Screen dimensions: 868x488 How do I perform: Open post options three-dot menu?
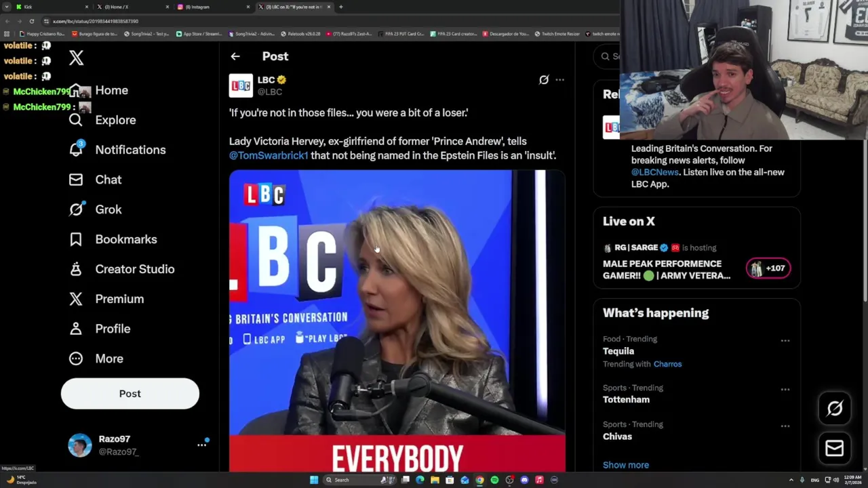pyautogui.click(x=559, y=80)
